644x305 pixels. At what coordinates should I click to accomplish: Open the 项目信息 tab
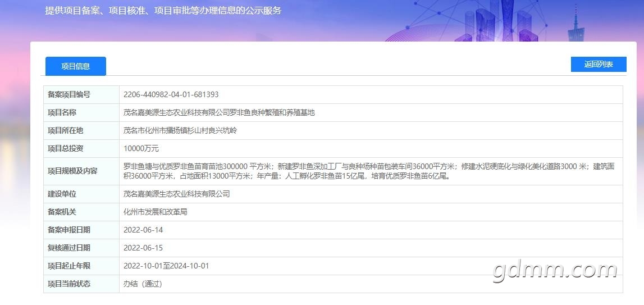coord(76,66)
